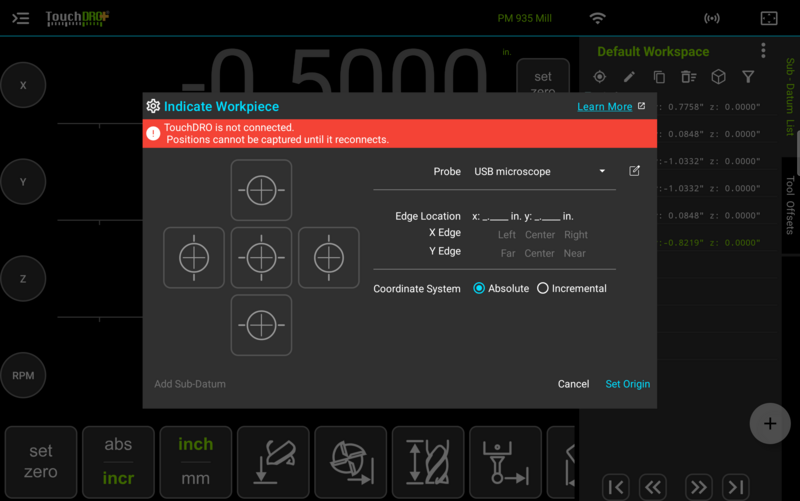Choose Right for X Edge

click(576, 235)
